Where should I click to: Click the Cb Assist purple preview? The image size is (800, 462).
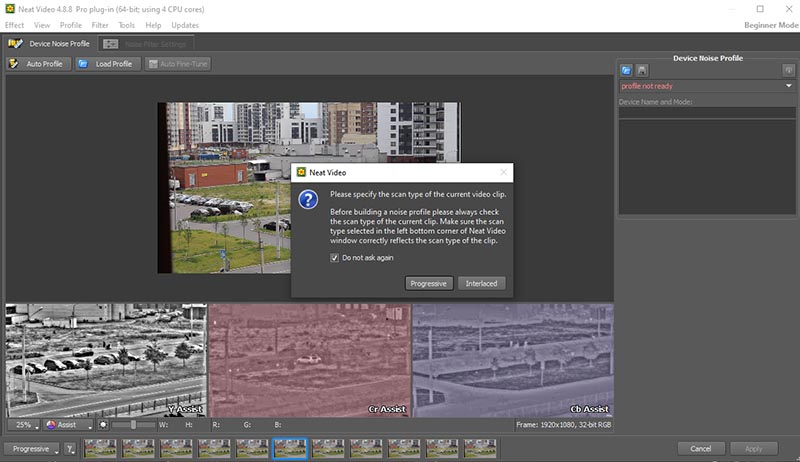(x=513, y=361)
